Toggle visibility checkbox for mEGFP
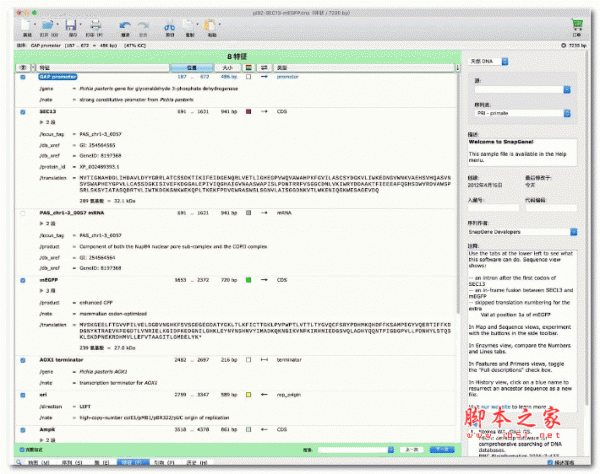The height and width of the screenshot is (474, 600). tap(23, 280)
